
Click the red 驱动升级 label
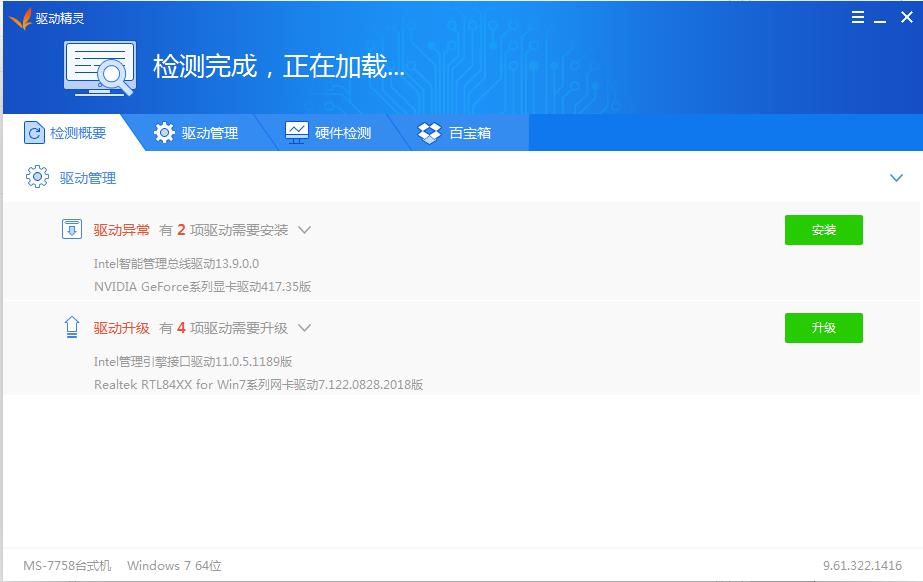coord(121,328)
